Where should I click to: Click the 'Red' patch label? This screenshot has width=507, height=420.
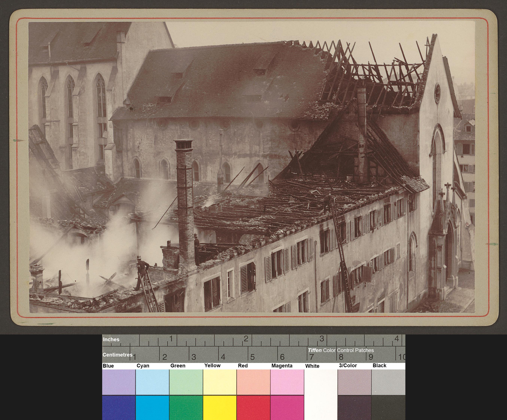point(243,366)
